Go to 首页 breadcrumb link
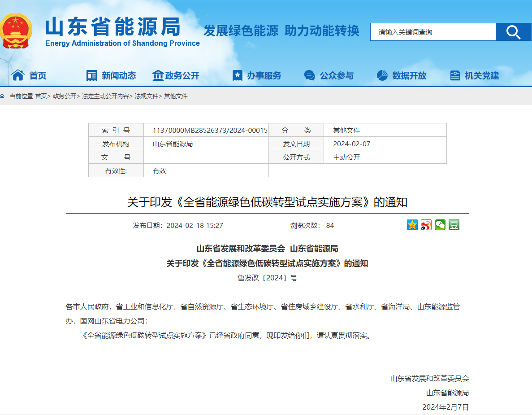 pyautogui.click(x=41, y=96)
